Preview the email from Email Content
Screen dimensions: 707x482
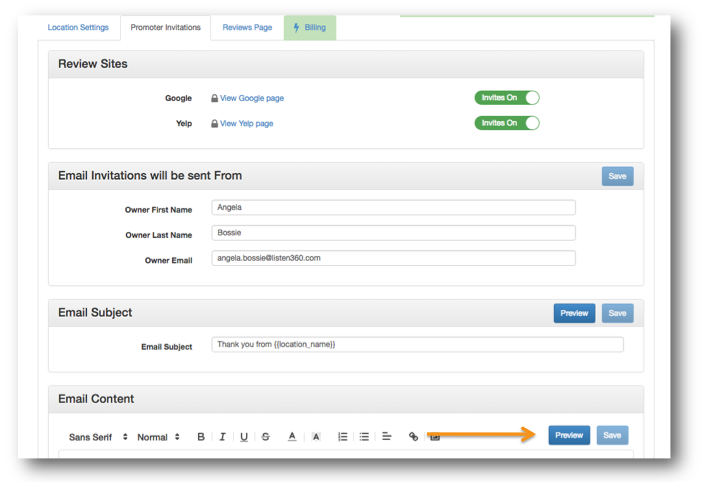coord(569,435)
